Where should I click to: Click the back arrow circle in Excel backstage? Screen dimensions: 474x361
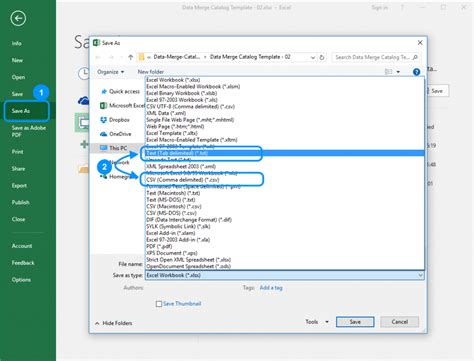18,18
